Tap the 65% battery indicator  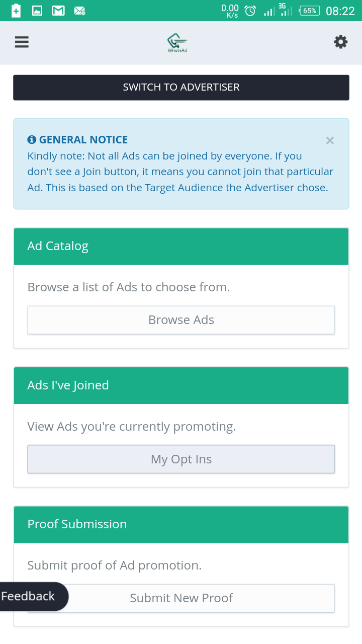(309, 11)
